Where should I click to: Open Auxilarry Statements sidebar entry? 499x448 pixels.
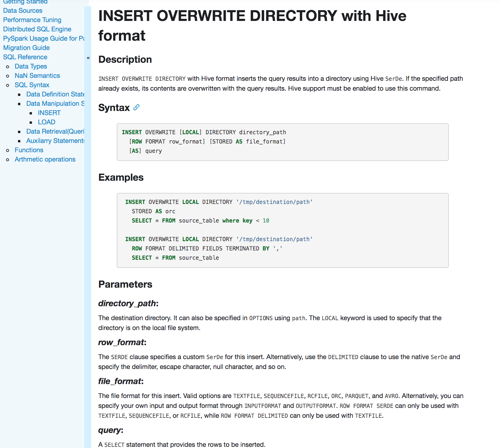click(x=55, y=141)
